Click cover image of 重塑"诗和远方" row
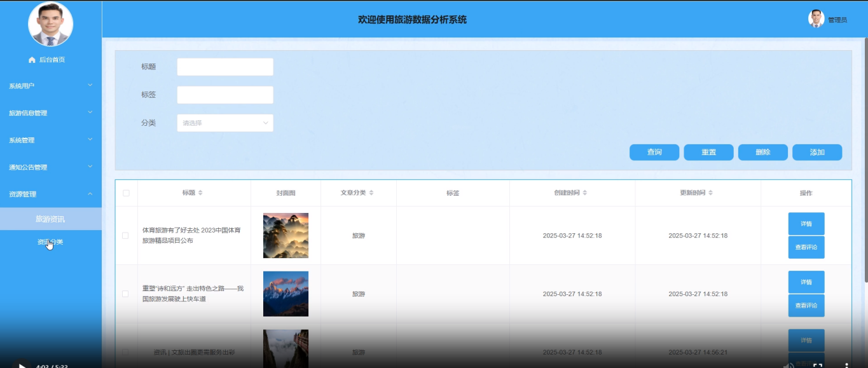This screenshot has width=868, height=368. (x=286, y=294)
